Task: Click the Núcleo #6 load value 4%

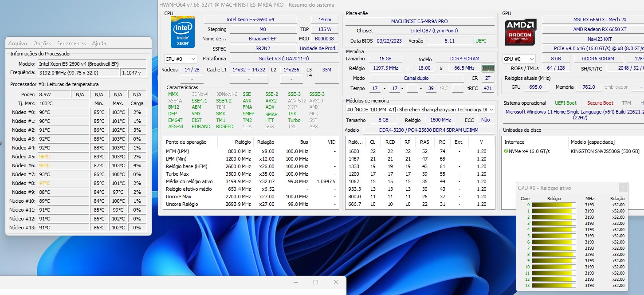Action: (137, 165)
